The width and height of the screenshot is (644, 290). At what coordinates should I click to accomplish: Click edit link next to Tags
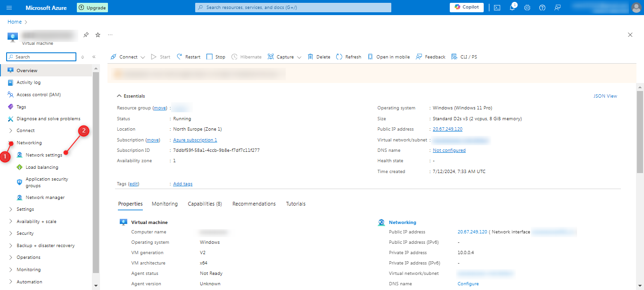coord(134,184)
